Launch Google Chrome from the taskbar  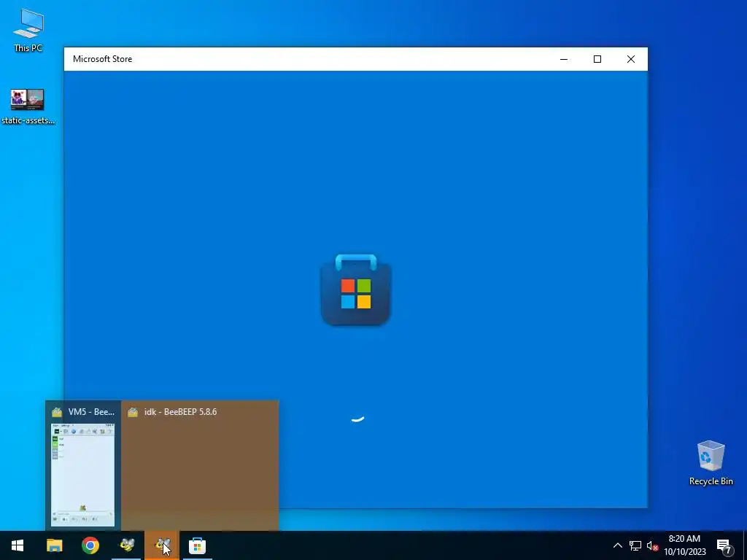[90, 545]
